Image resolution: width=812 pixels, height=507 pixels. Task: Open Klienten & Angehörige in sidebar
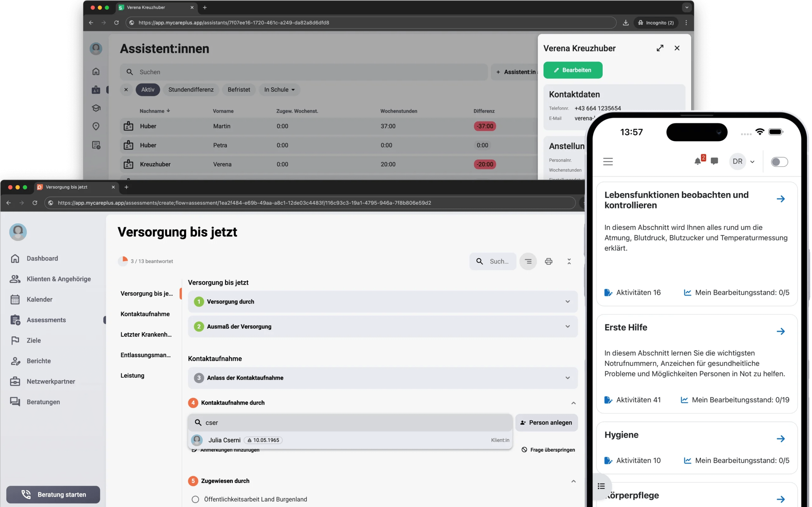tap(58, 279)
